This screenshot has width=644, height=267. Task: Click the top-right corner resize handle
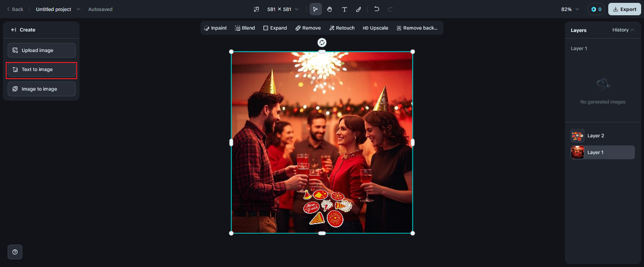(x=413, y=51)
